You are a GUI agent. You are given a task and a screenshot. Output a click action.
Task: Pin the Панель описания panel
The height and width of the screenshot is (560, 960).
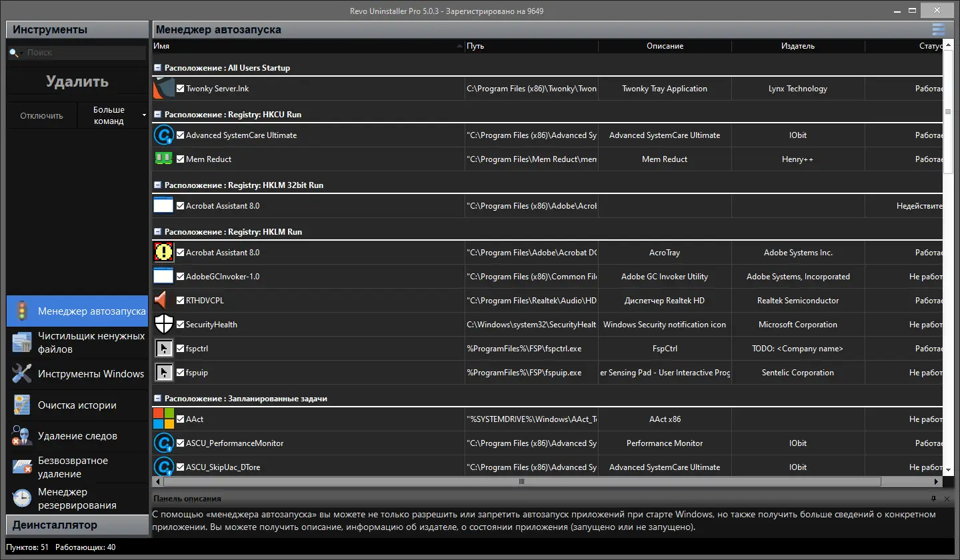click(934, 499)
